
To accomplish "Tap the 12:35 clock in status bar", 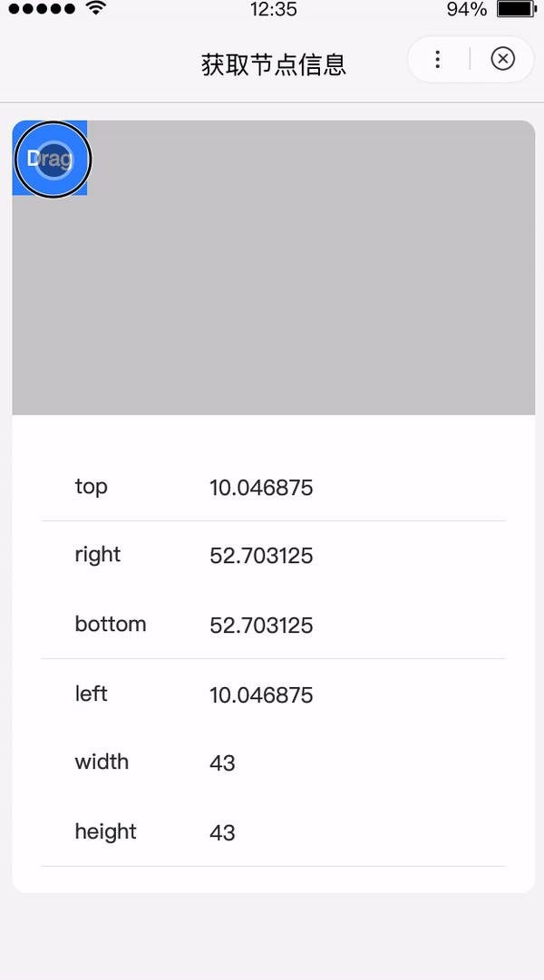I will (272, 10).
